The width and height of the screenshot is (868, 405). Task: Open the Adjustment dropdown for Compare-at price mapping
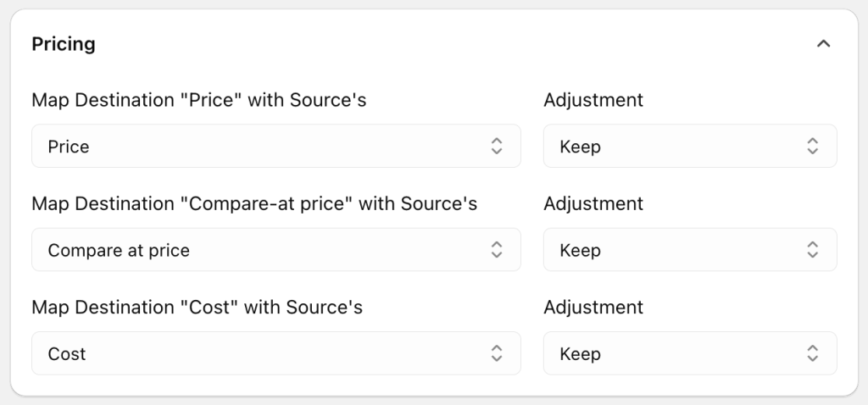click(x=678, y=250)
